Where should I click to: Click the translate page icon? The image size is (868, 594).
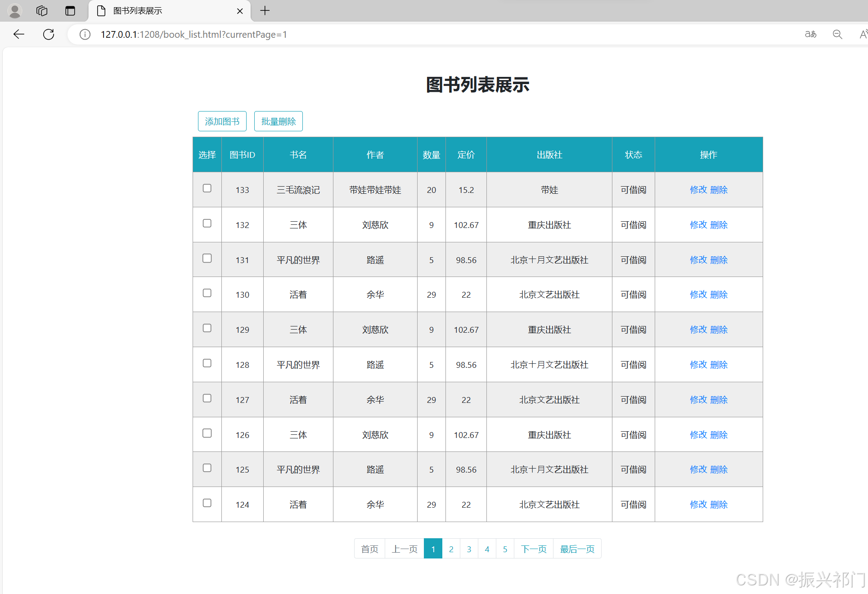coord(810,34)
